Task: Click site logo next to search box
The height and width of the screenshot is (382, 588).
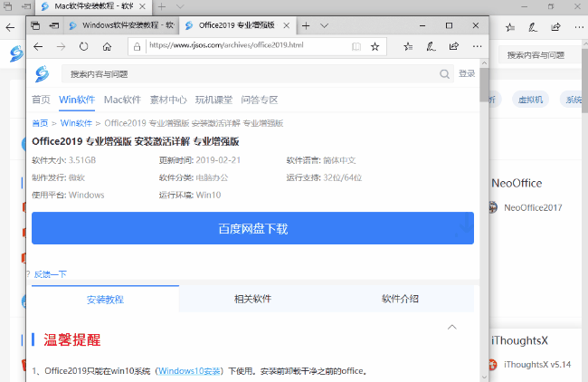Action: coord(42,74)
